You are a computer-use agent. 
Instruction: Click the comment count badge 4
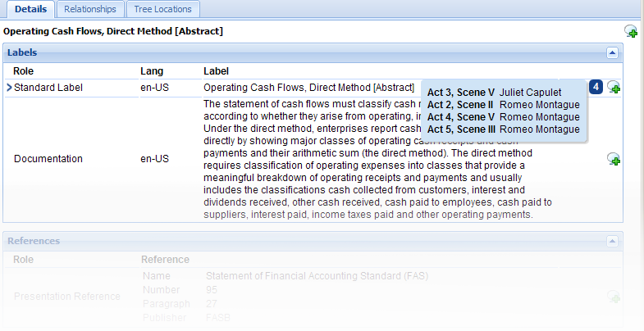596,87
